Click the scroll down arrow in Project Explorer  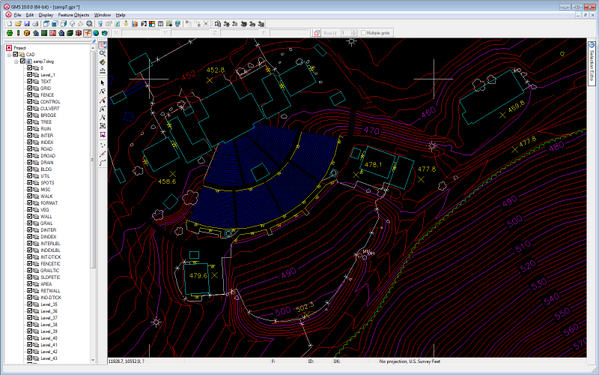tap(92, 360)
